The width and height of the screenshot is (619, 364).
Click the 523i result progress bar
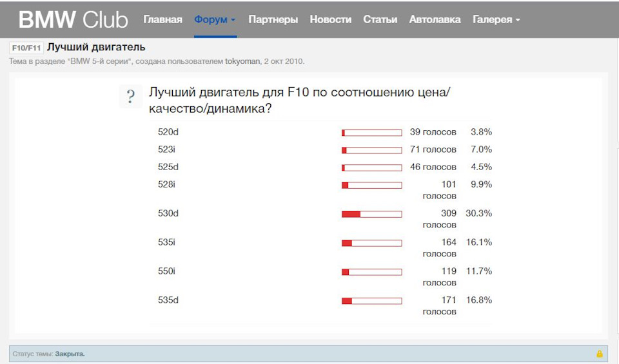(372, 150)
